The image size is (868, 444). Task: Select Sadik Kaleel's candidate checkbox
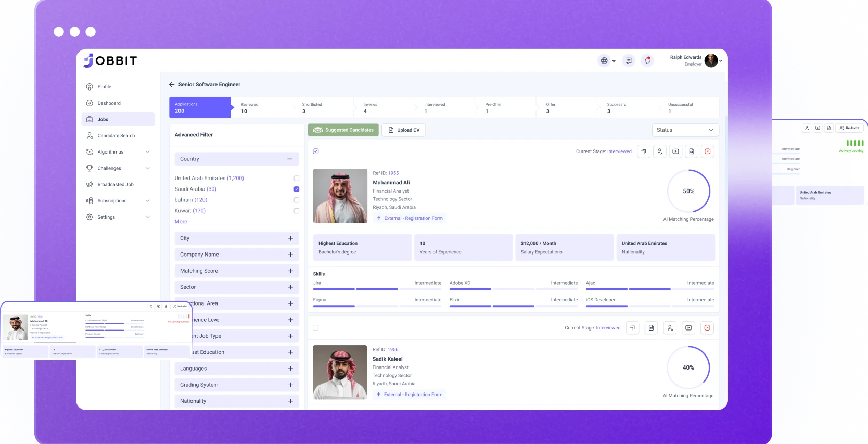tap(315, 328)
